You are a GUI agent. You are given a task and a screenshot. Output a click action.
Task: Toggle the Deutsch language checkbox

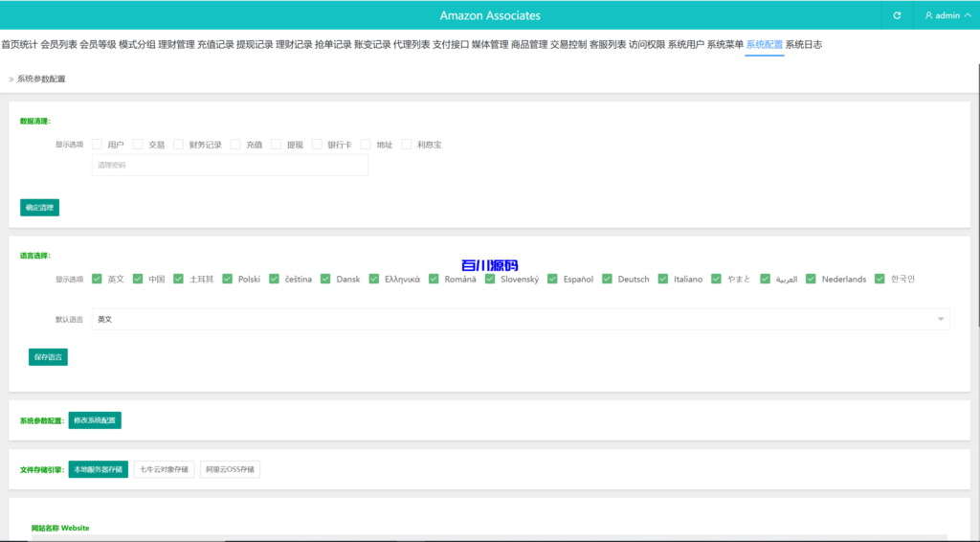coord(608,279)
